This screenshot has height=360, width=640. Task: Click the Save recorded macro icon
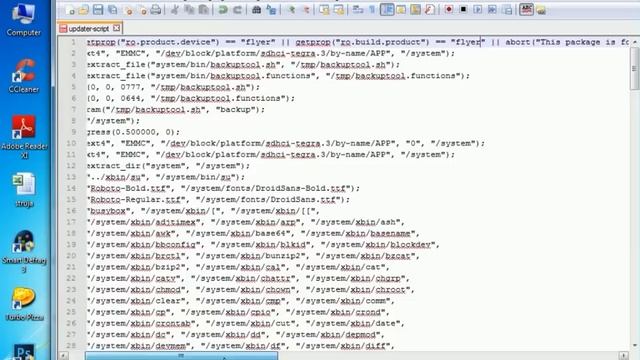(x=507, y=10)
